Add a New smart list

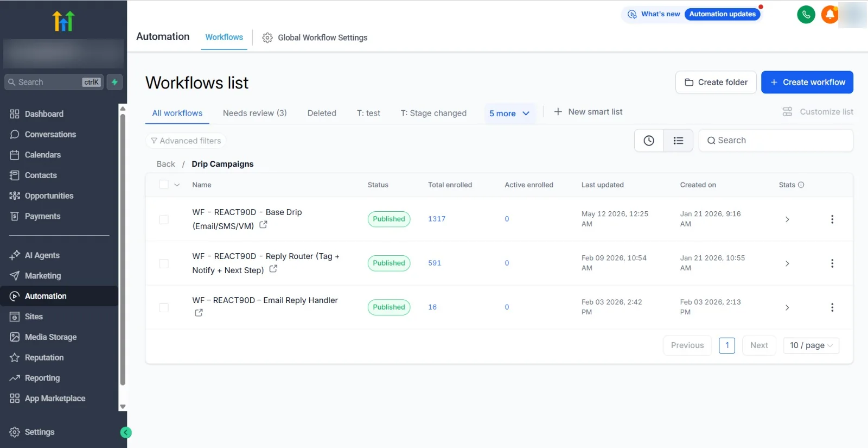point(588,112)
